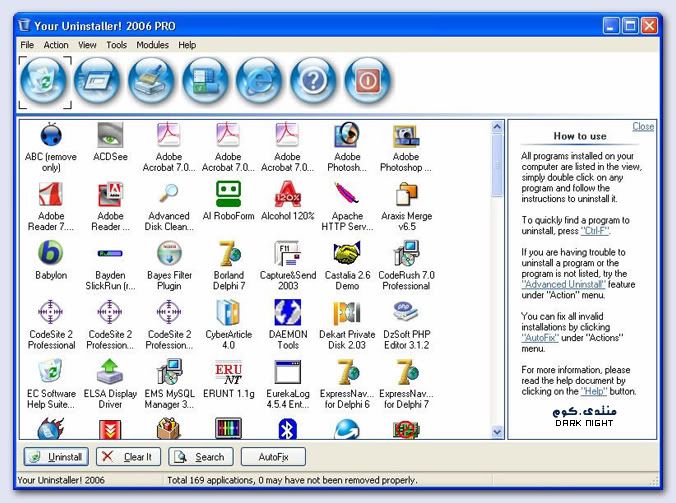Select the ELSA Display Driver icon

tap(110, 372)
